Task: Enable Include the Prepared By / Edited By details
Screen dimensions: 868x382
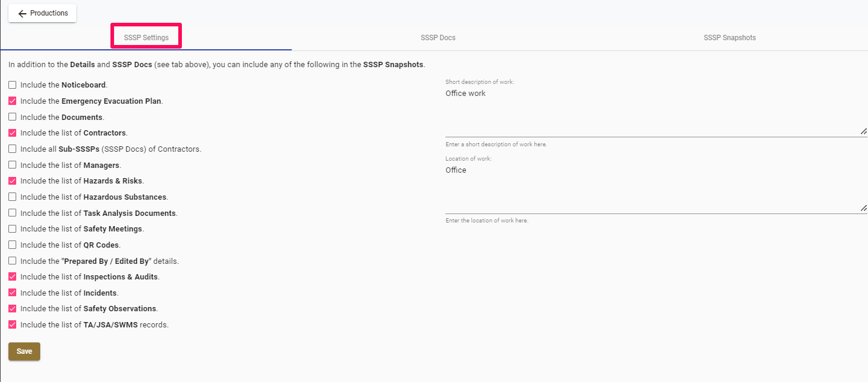Action: coord(12,260)
